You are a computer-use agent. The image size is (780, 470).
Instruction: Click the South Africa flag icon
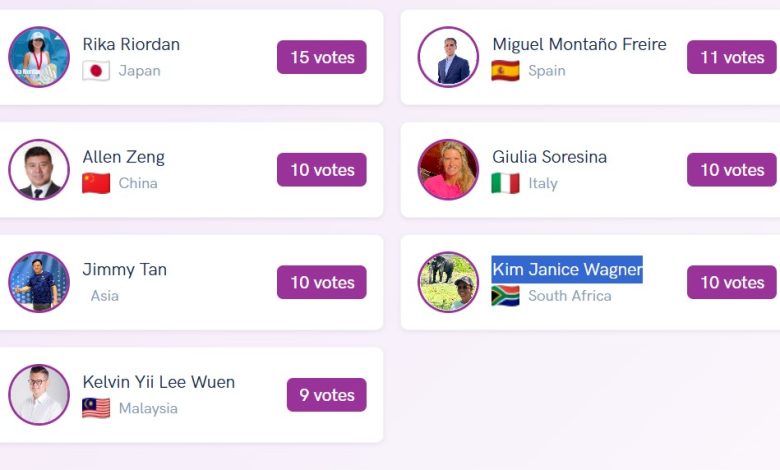(x=505, y=296)
